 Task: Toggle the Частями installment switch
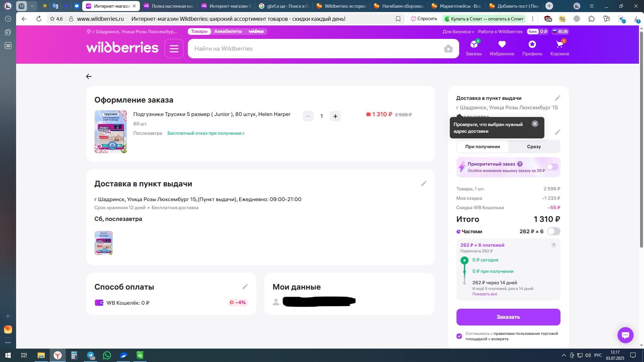coord(553,231)
